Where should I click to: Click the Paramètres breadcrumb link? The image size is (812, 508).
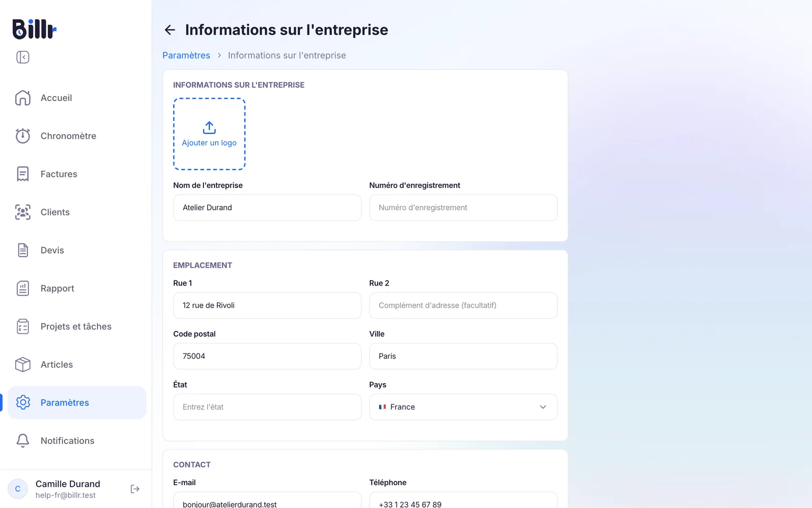[x=186, y=55]
